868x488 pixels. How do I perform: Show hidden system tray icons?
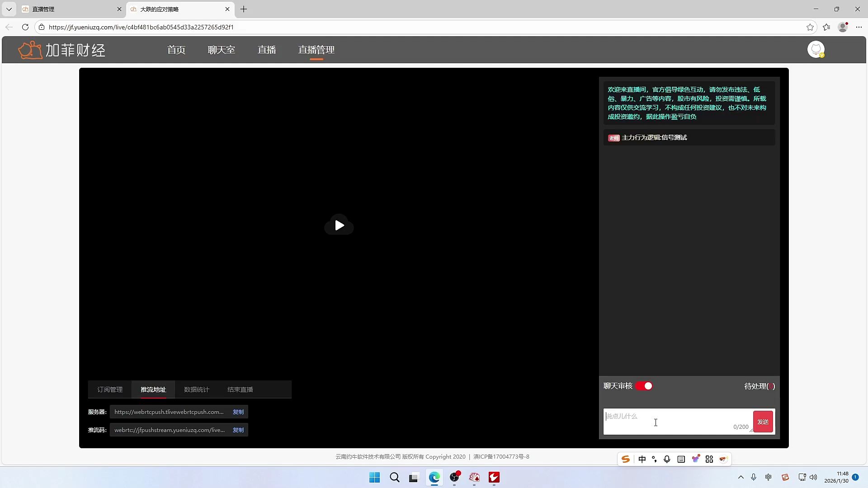[741, 477]
